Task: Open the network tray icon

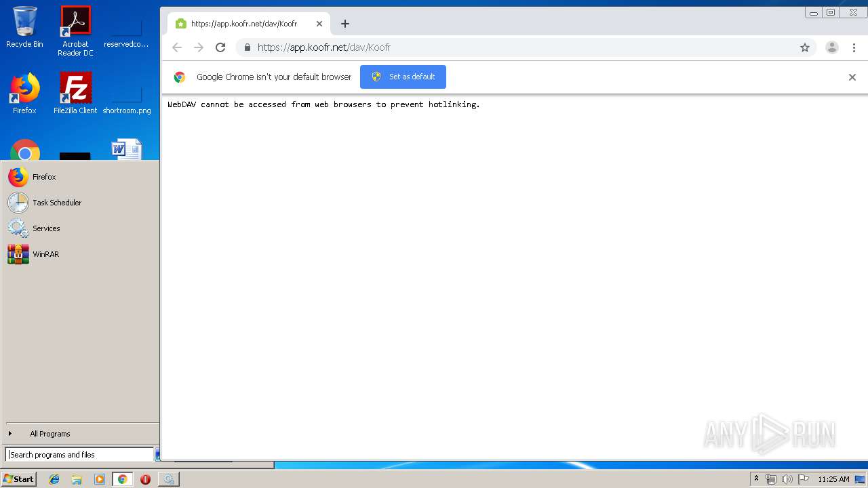Action: click(771, 479)
